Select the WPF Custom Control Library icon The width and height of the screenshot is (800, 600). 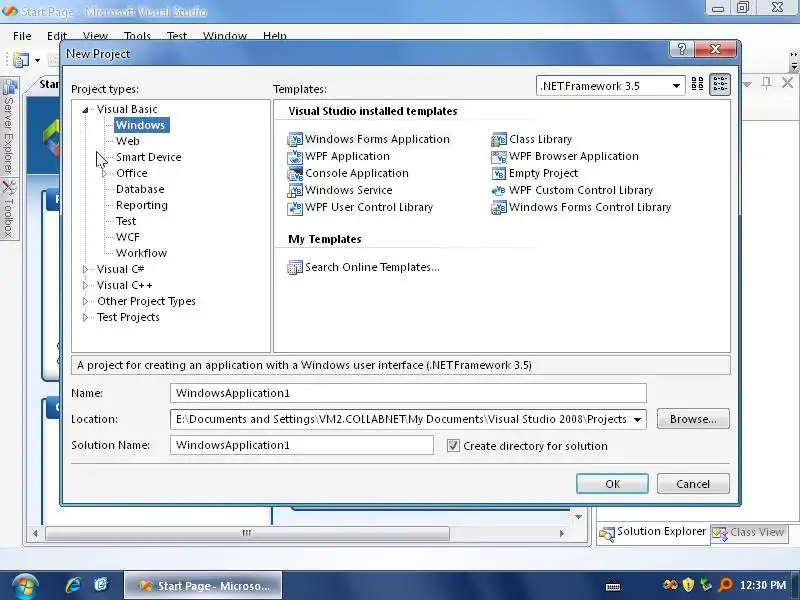coord(498,190)
